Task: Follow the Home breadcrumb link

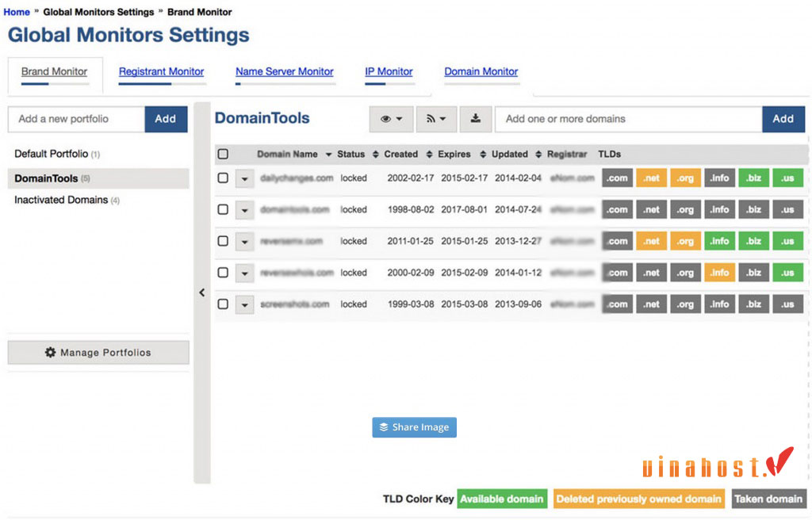Action: [x=17, y=12]
